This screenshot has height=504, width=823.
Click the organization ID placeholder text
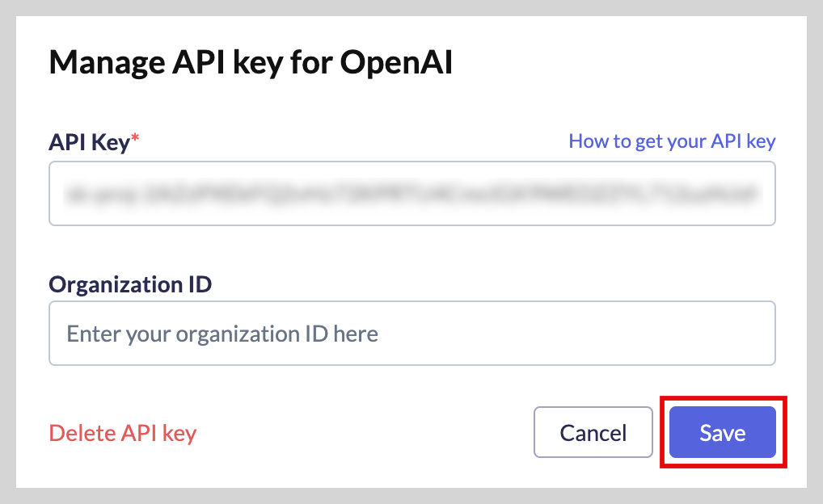pyautogui.click(x=222, y=334)
